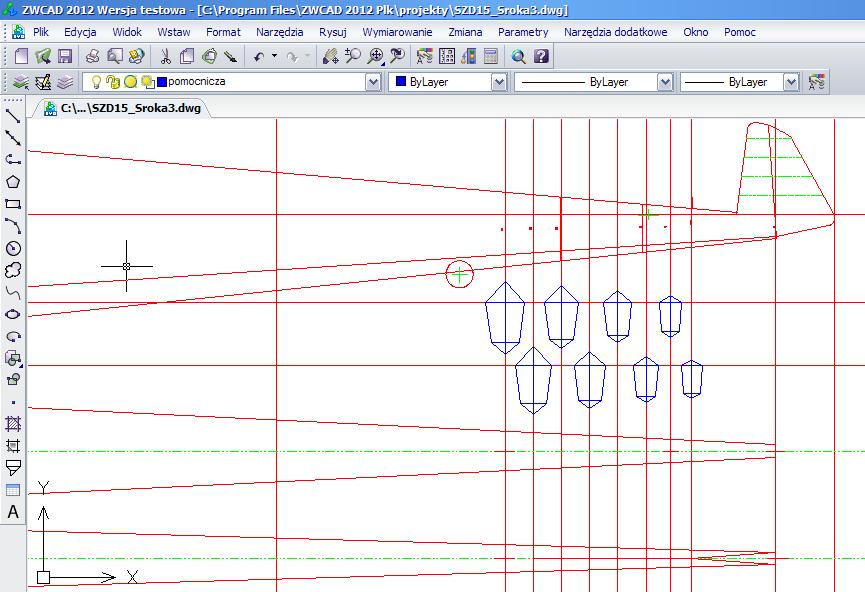Open the Rysuj menu

pos(332,32)
